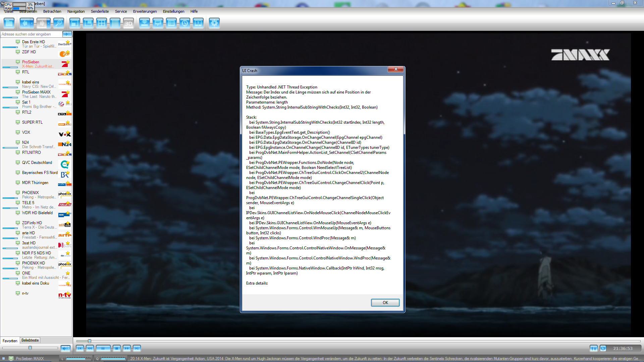Open the Senderliste menu
Image resolution: width=644 pixels, height=362 pixels.
click(100, 11)
